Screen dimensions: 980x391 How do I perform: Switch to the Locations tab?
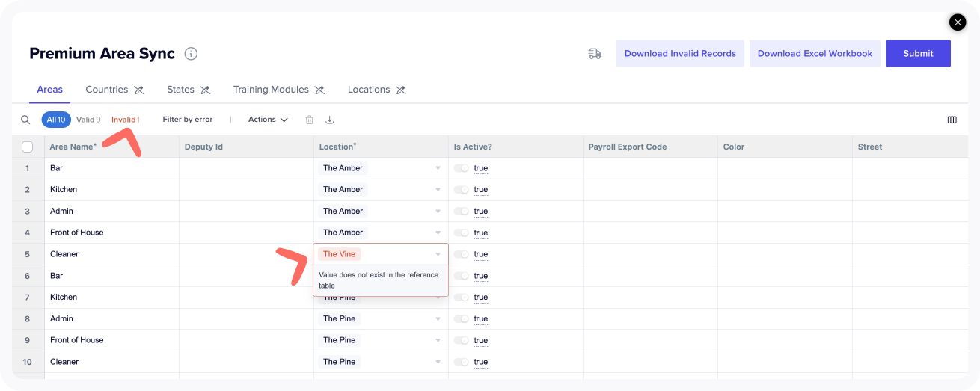[x=369, y=90]
